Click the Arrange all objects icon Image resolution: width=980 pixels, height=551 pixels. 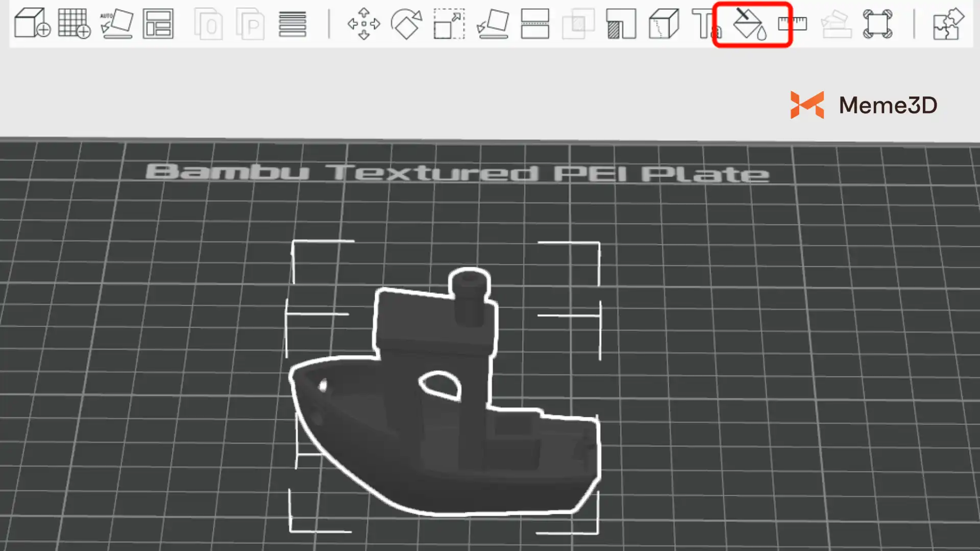[x=158, y=23]
